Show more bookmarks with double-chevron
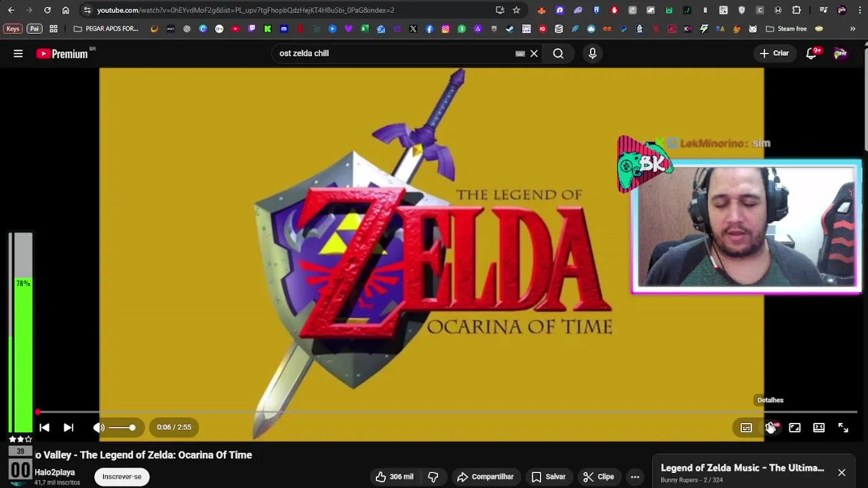 point(852,29)
